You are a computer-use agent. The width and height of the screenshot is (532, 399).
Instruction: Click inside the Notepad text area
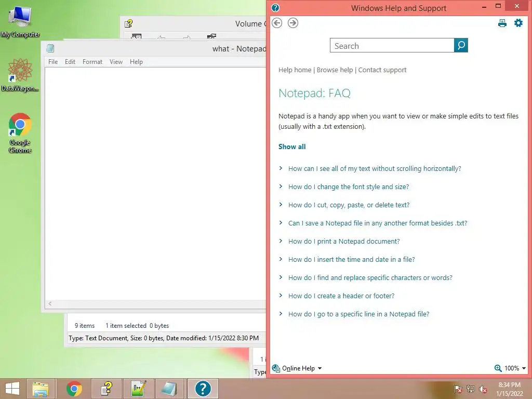155,183
